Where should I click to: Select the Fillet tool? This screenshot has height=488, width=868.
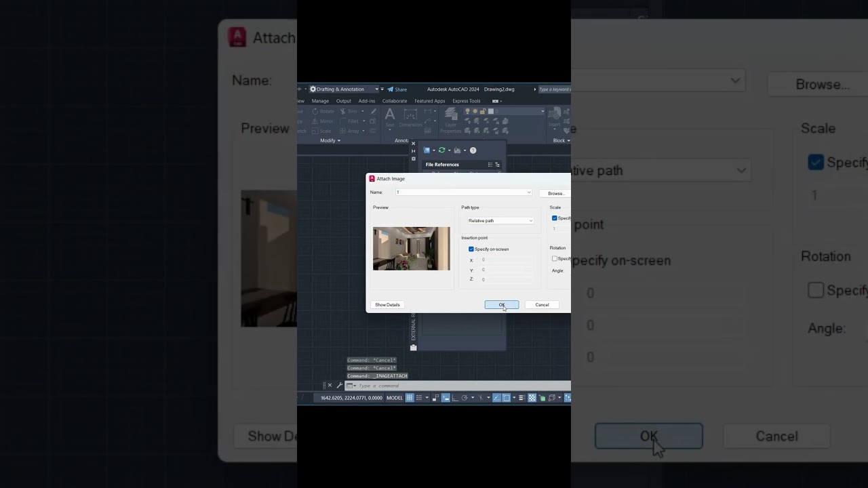coord(351,121)
